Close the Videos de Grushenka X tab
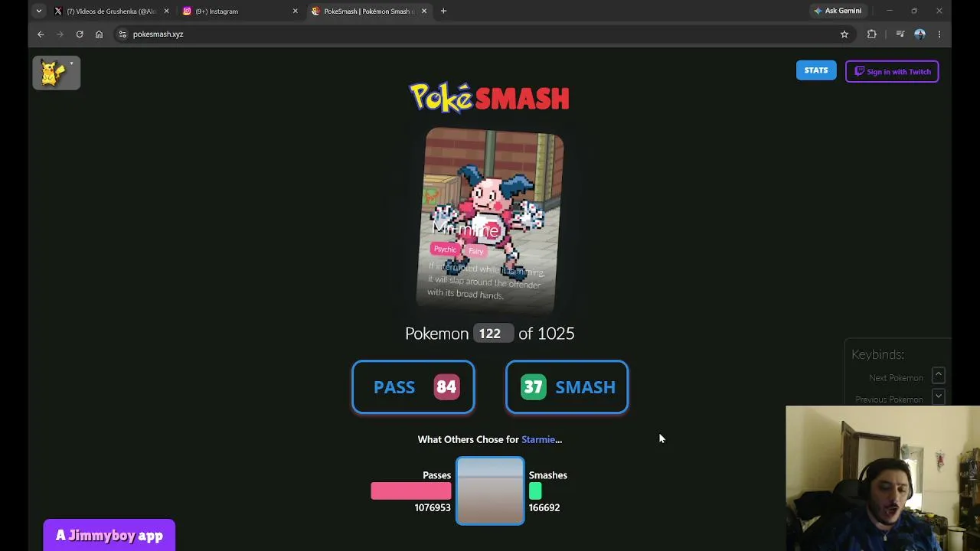 click(166, 11)
